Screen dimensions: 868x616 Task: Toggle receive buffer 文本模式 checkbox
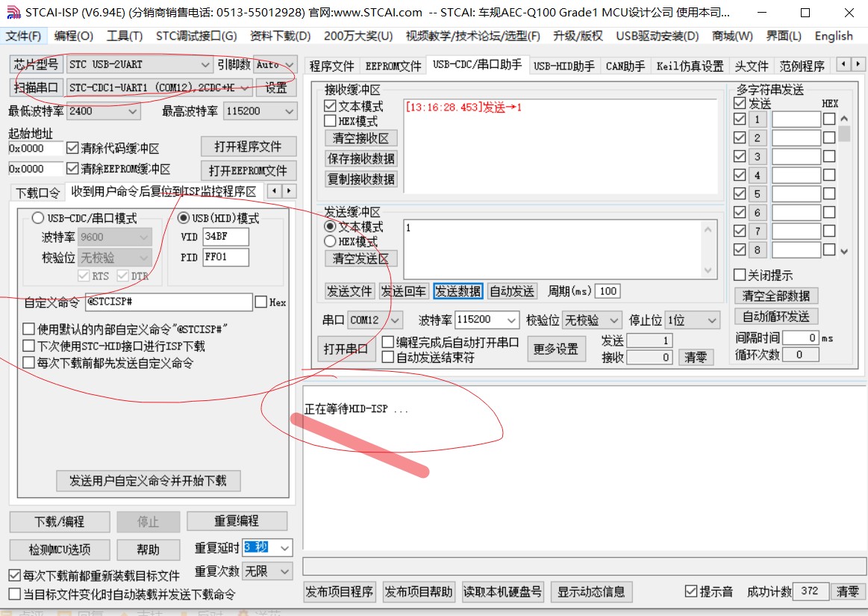(x=331, y=105)
